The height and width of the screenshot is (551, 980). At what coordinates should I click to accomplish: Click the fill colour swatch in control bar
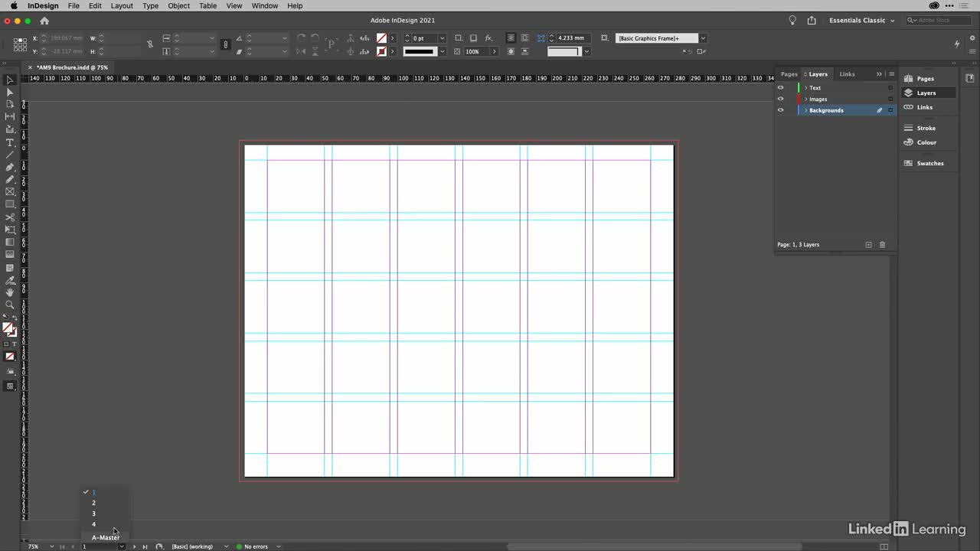point(381,38)
